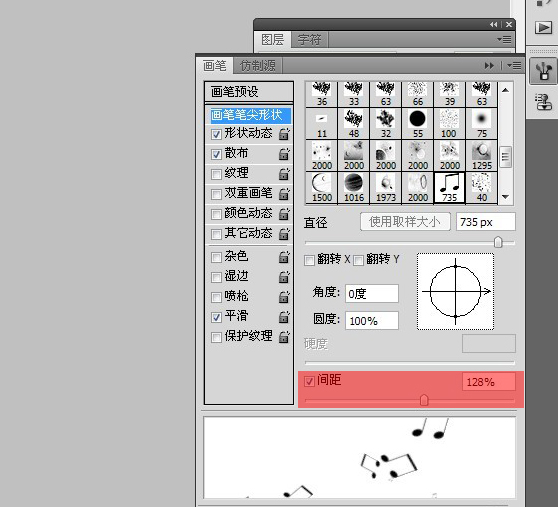The image size is (558, 507).
Task: Switch to the 字符 tab
Action: [309, 39]
